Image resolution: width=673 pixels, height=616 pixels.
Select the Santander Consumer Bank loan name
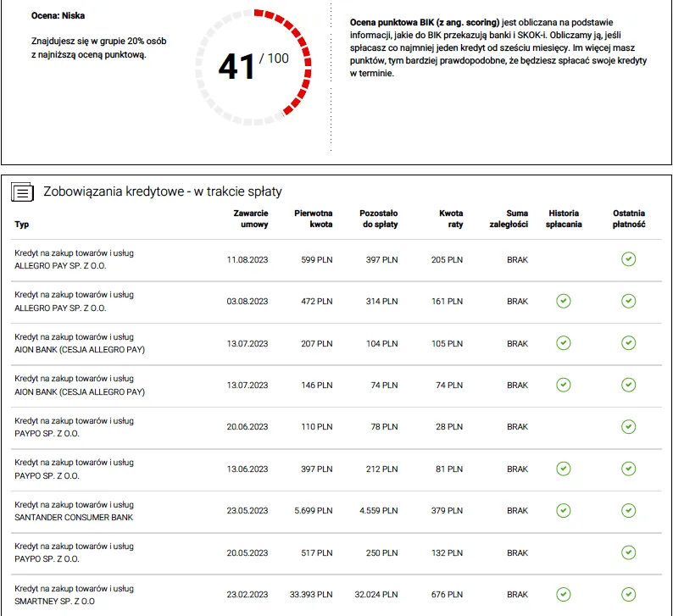(74, 517)
